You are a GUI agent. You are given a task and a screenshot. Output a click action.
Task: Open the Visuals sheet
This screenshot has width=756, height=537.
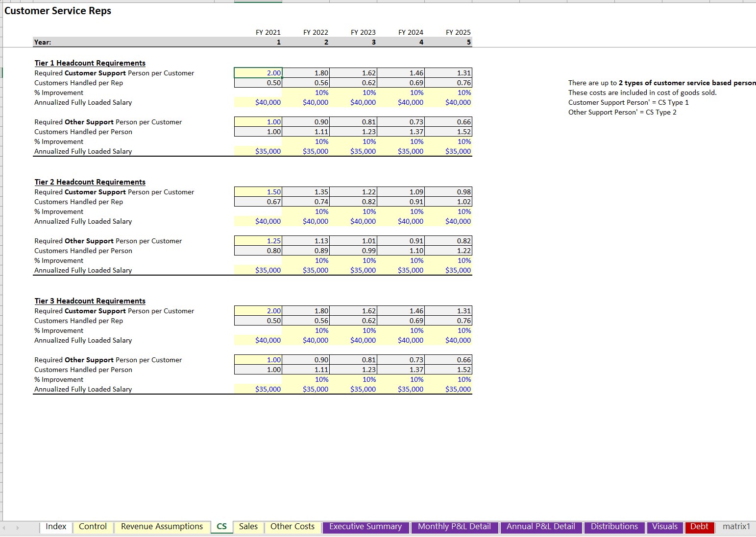tap(664, 527)
